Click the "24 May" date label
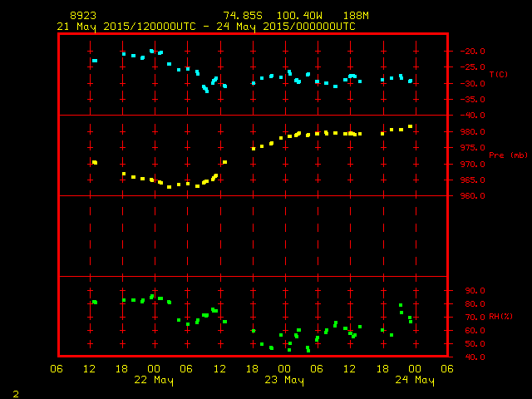532x399 pixels. [x=415, y=380]
